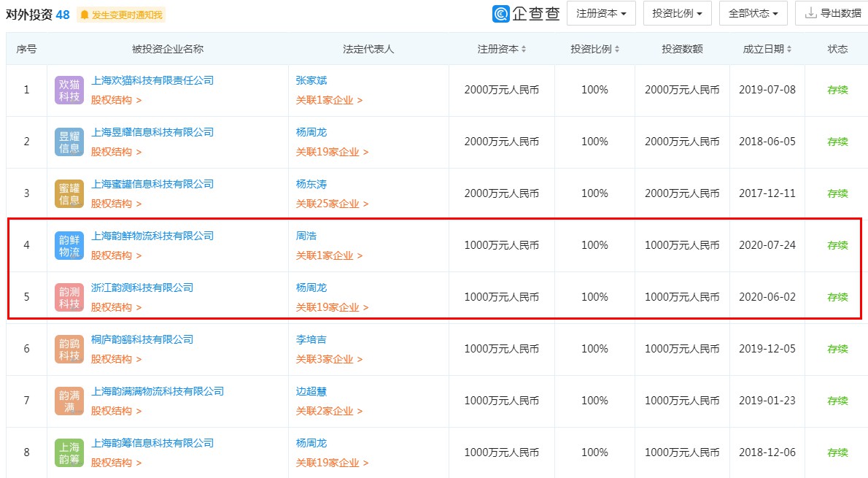Screen dimensions: 868x478
Task: Open the 投资比例 filter dropdown
Action: [677, 13]
